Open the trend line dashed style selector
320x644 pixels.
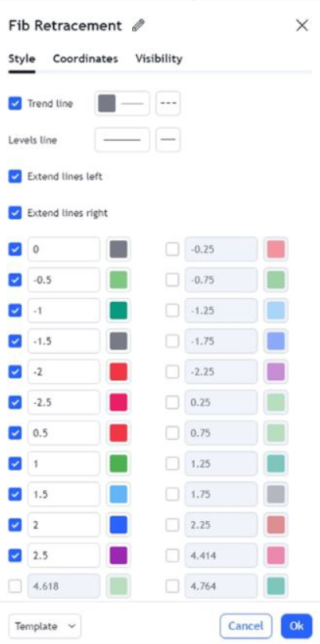168,103
